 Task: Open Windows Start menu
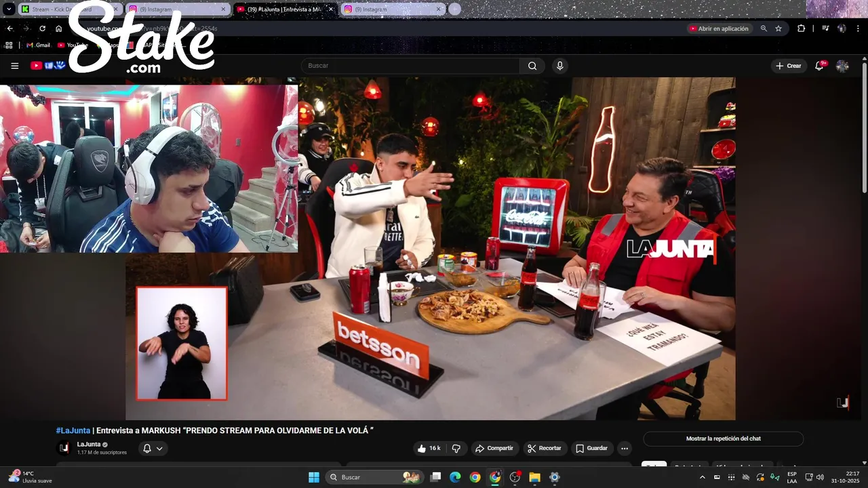(x=314, y=477)
